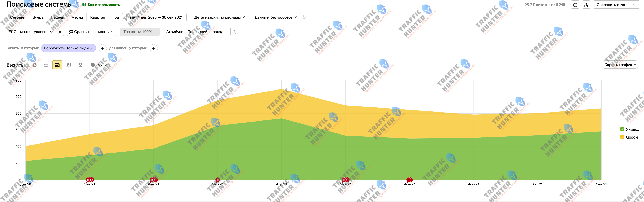The height and width of the screenshot is (202, 644).
Task: Click the Дек 20 axis label
Action: (26, 184)
